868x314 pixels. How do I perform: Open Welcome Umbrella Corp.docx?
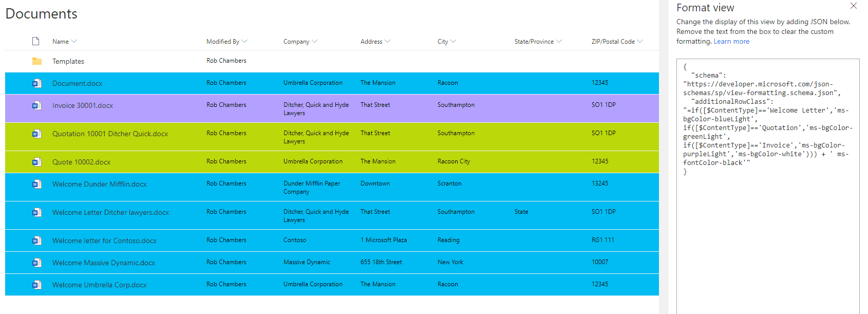pyautogui.click(x=99, y=285)
